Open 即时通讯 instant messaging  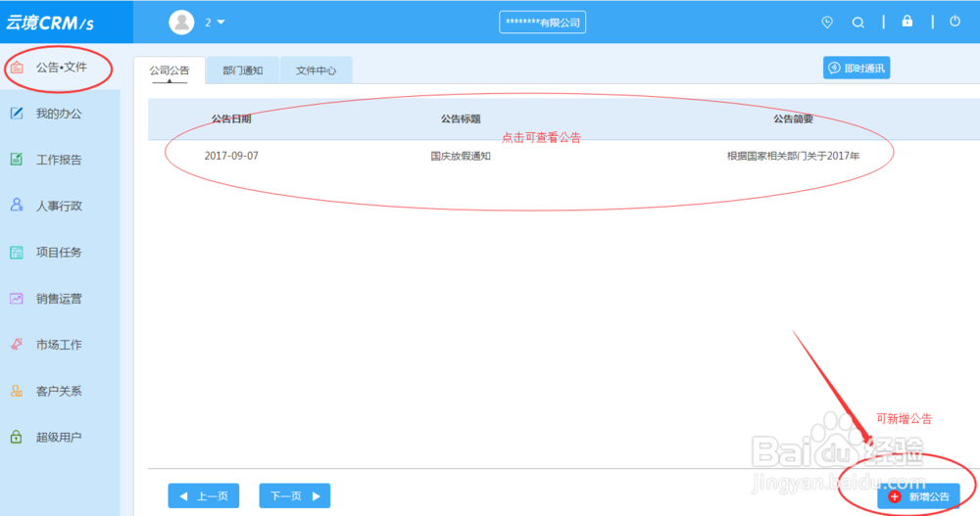[x=857, y=69]
